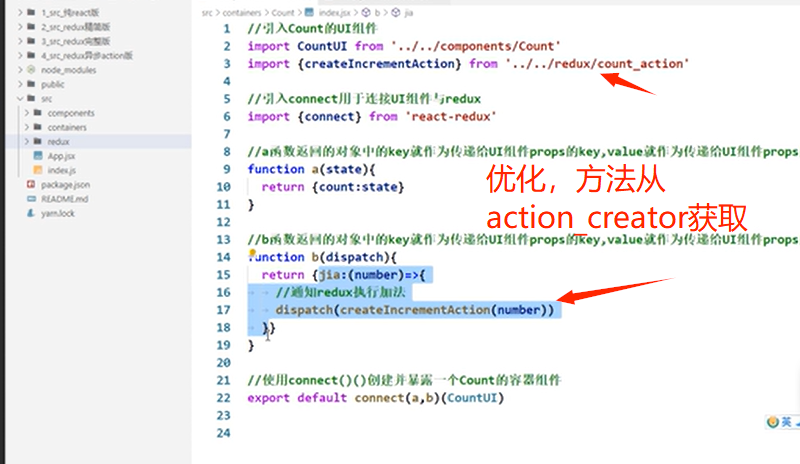The image size is (800, 464).
Task: Click the package.json file icon
Action: click(31, 184)
